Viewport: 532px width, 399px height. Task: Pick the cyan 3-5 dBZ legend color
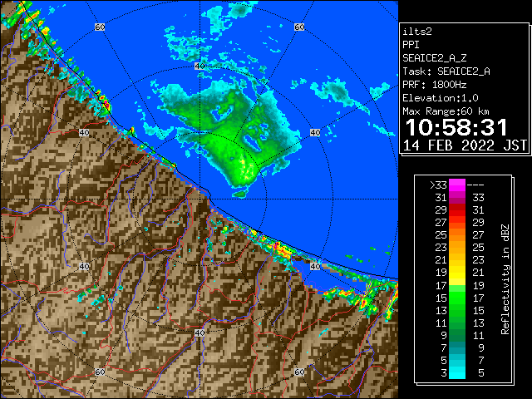click(x=457, y=372)
